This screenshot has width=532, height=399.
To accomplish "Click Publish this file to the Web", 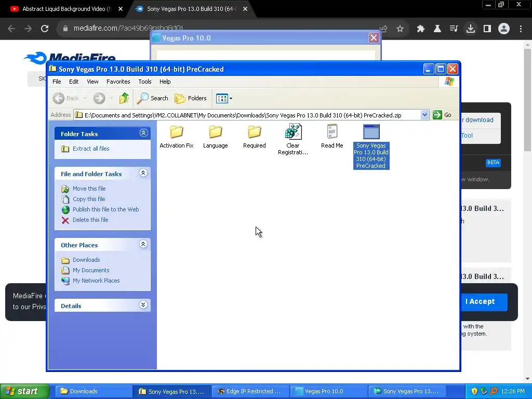I will coord(100,209).
